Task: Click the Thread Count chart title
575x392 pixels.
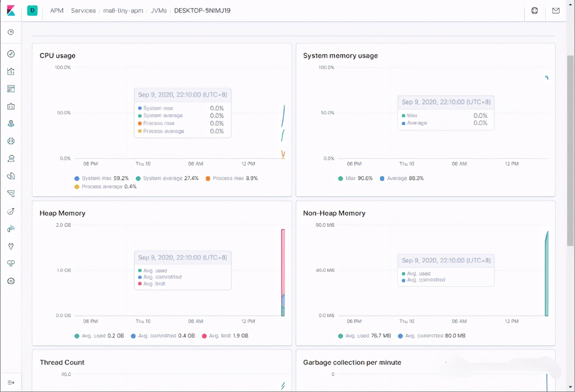Action: tap(62, 362)
